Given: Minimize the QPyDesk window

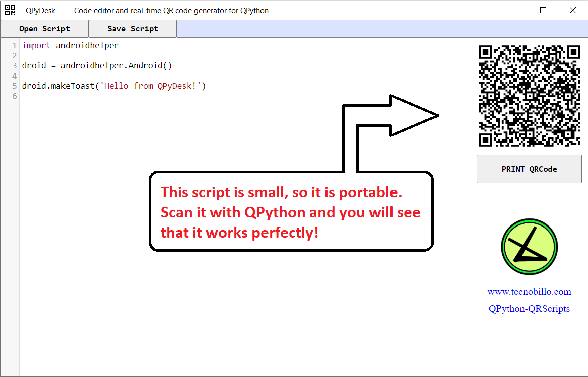Looking at the screenshot, I should (x=514, y=10).
